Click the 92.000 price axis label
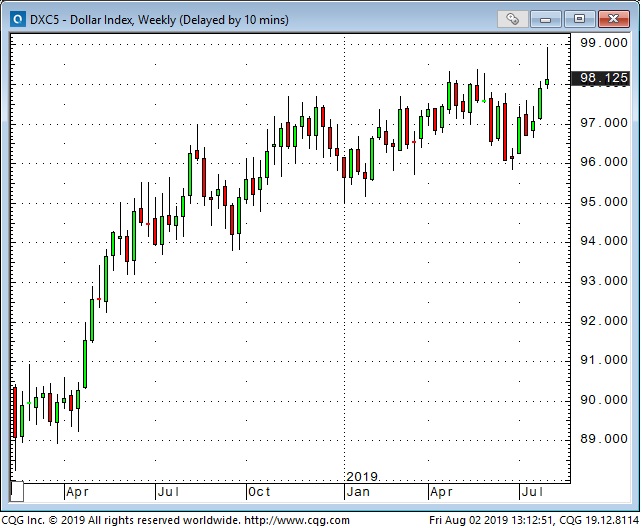The height and width of the screenshot is (528, 642). coord(604,320)
